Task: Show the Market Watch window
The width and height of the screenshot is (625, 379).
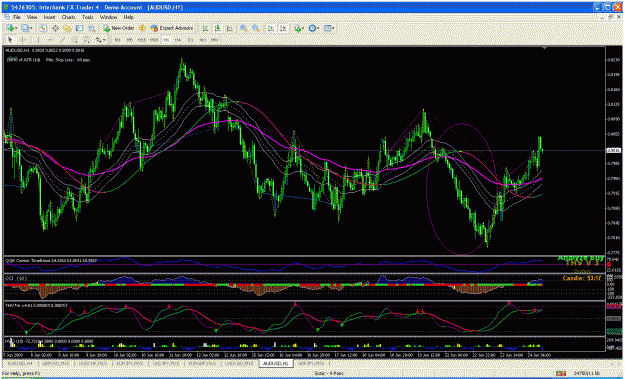Action: coord(43,28)
